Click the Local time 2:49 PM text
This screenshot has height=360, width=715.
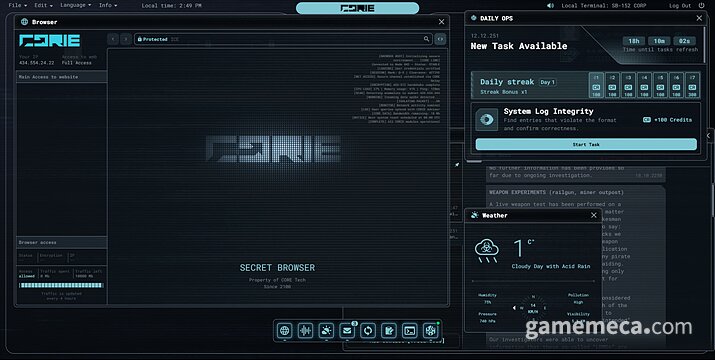[171, 5]
